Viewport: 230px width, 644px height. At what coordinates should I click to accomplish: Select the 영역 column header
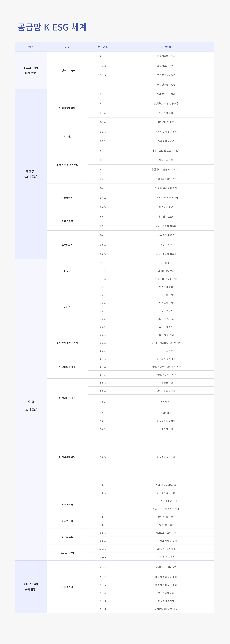(31, 47)
